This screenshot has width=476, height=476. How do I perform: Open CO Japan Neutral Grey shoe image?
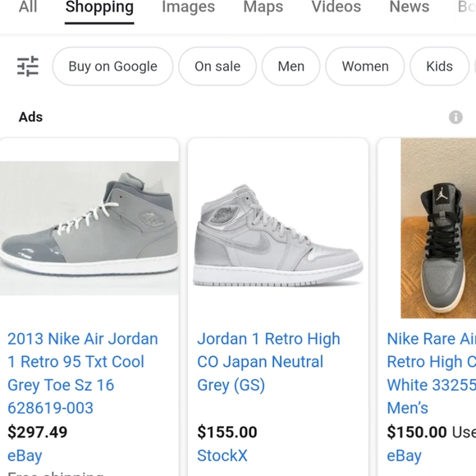278,235
